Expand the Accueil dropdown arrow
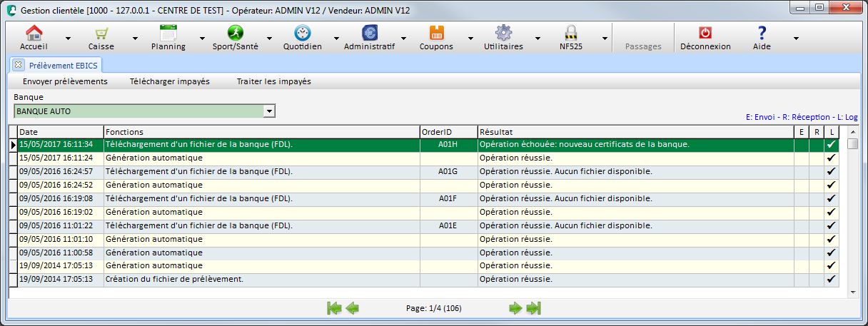Screen dimensions: 868x326 68,38
